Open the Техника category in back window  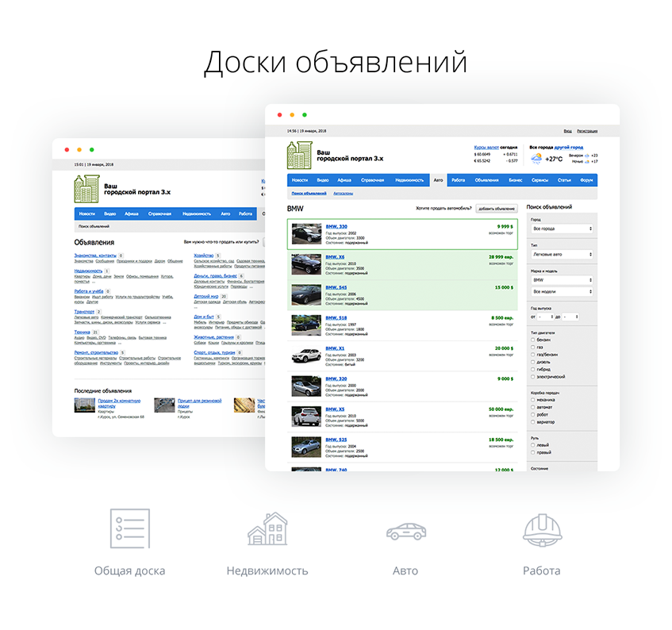coord(82,332)
